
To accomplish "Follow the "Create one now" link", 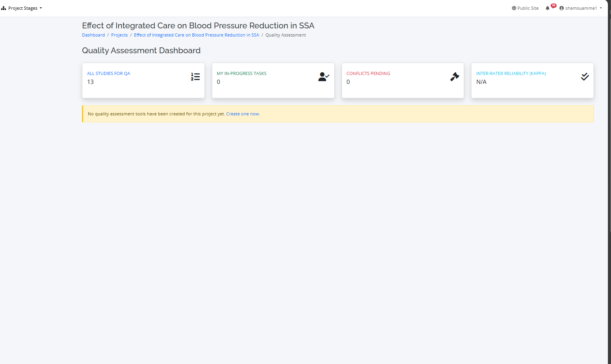I will click(243, 114).
